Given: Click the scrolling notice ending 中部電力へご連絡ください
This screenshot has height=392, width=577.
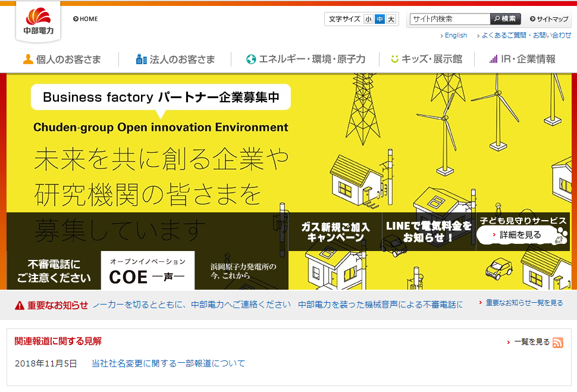Looking at the screenshot, I should (x=192, y=305).
